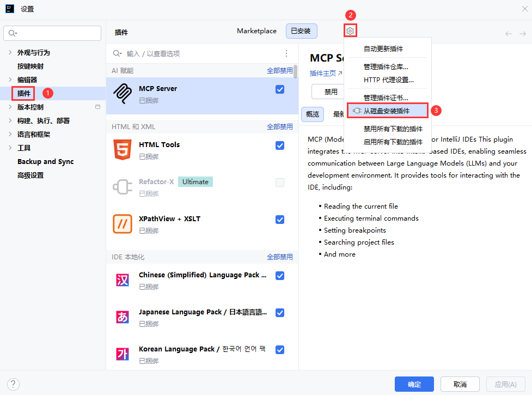Image resolution: width=532 pixels, height=395 pixels.
Task: Click the Ultimate badge on Refactor-X
Action: click(x=195, y=181)
